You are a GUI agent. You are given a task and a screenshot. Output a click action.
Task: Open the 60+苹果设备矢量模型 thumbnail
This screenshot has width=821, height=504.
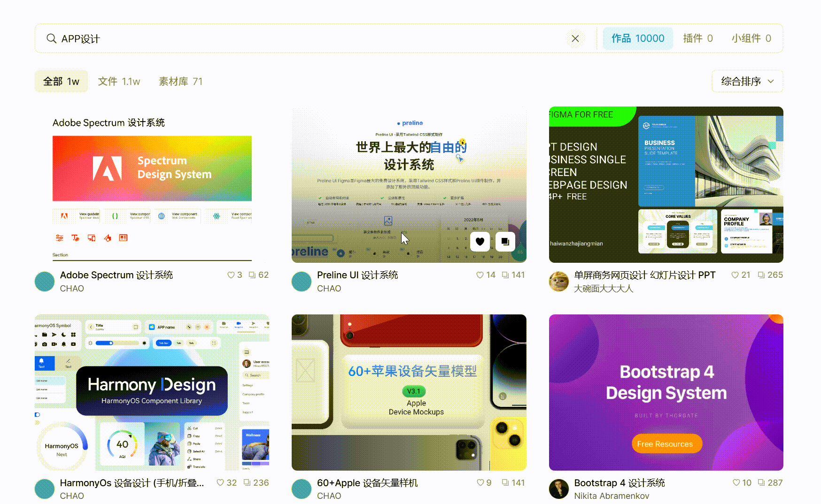[x=409, y=392]
